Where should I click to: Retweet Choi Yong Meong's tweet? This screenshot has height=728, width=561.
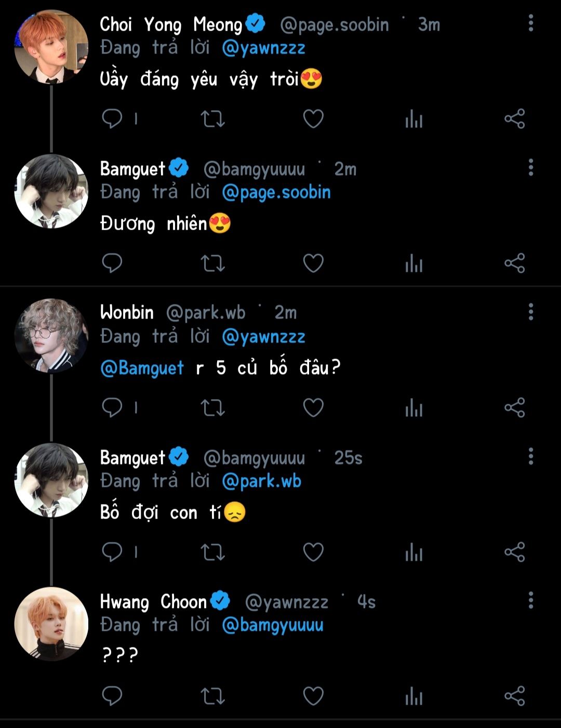tap(212, 119)
